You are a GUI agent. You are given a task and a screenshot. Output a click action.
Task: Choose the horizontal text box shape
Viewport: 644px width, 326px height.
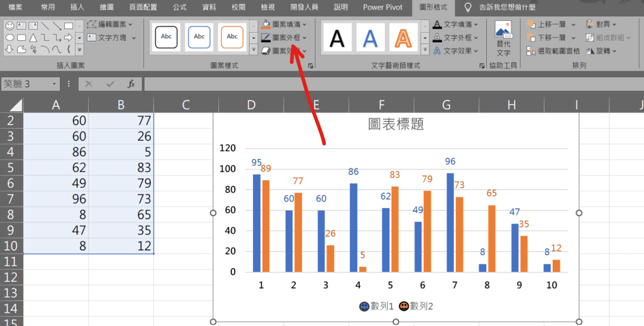coord(21,26)
